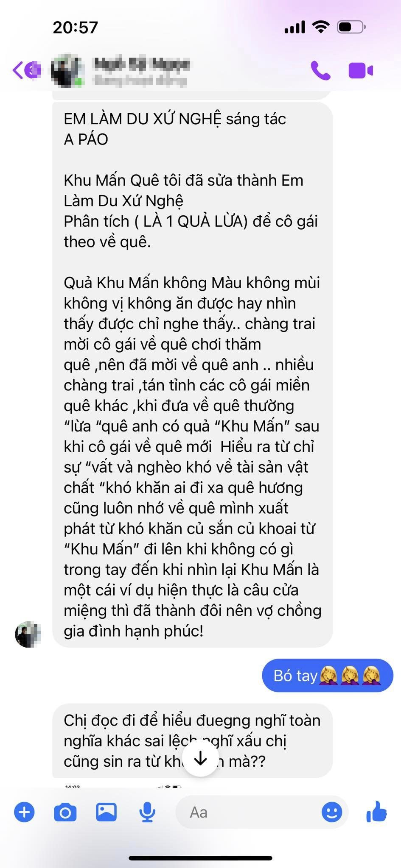Tap the battery indicator in status bar

[351, 28]
